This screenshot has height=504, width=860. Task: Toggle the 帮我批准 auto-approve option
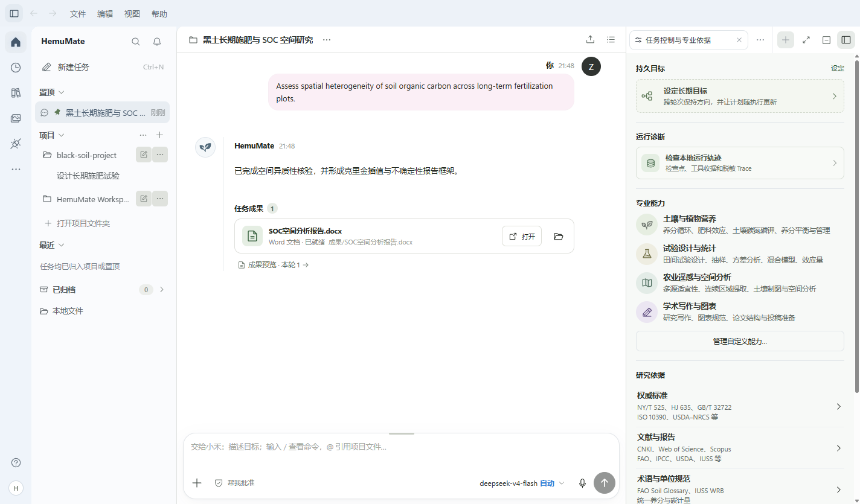234,483
